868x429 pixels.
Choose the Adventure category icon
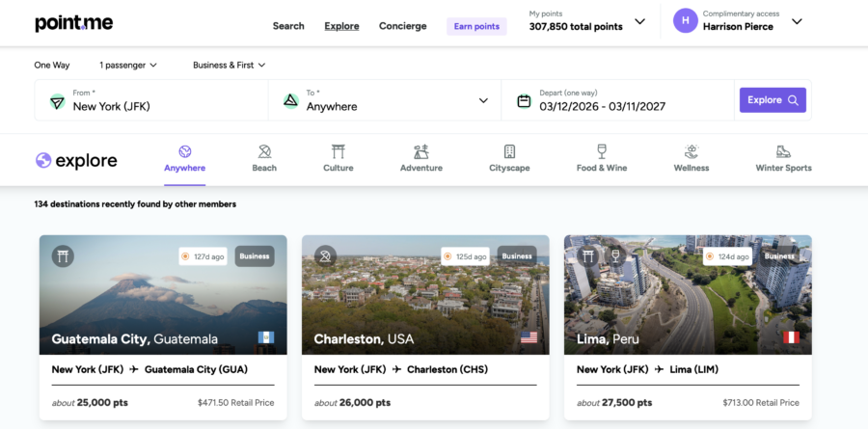(420, 151)
